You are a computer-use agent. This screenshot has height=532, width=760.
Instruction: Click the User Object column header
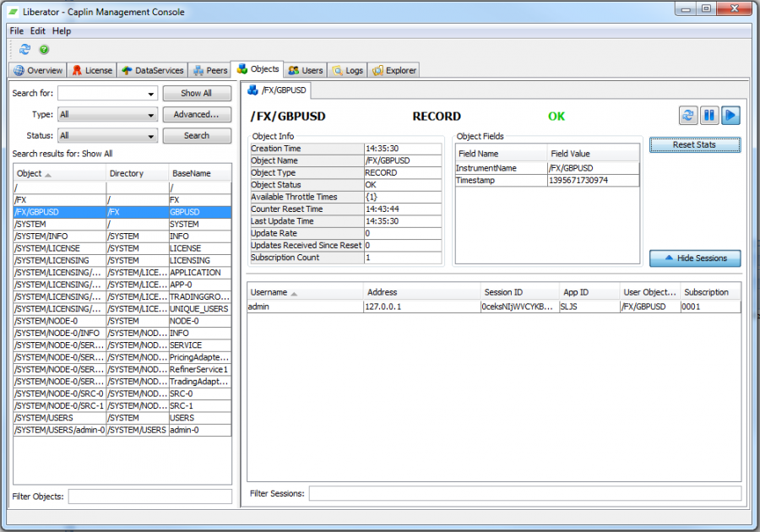coord(649,293)
